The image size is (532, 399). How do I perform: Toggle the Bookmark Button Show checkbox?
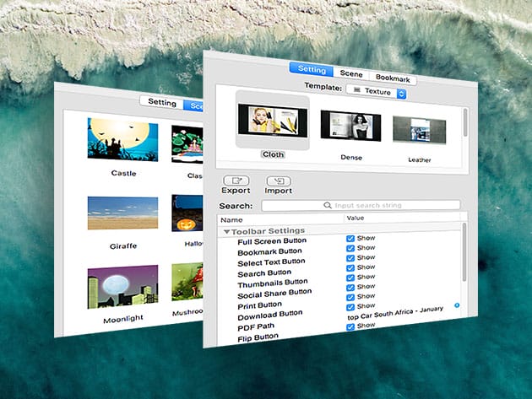tap(350, 249)
